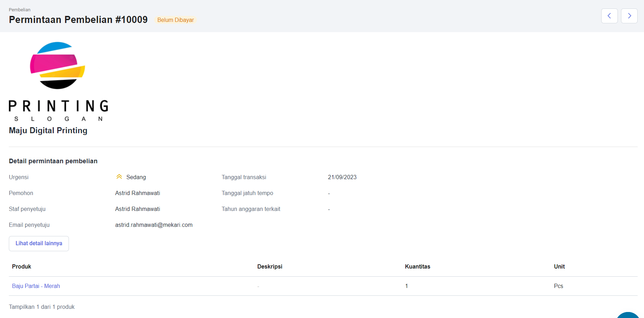Click the Tanggal transaksi label
Viewport: 644px width, 318px height.
[x=244, y=177]
